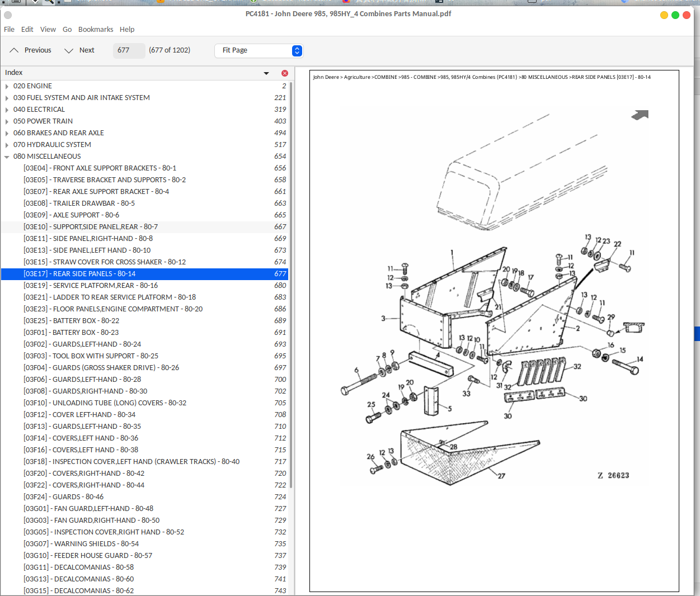
Task: Collapse the 080 MISCELLANEOUS section
Action: pos(7,157)
